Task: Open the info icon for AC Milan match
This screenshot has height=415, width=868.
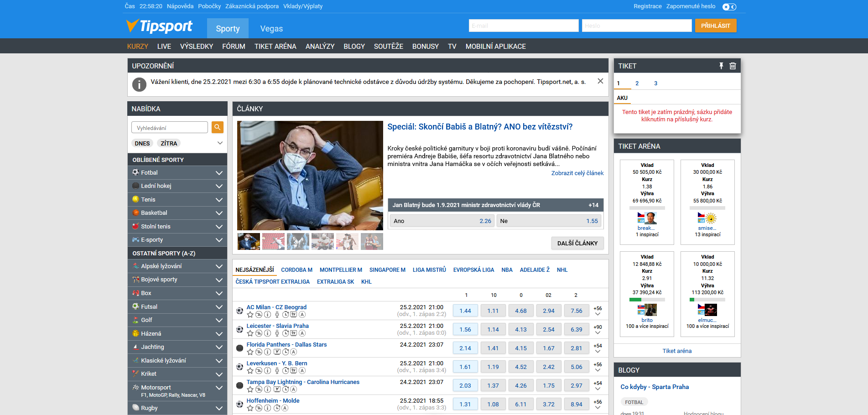Action: point(268,314)
